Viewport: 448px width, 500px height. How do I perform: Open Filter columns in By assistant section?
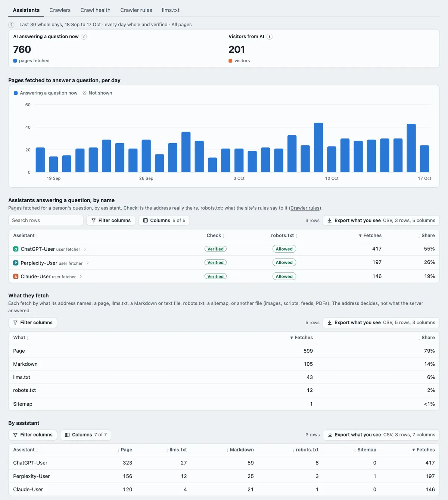(33, 435)
